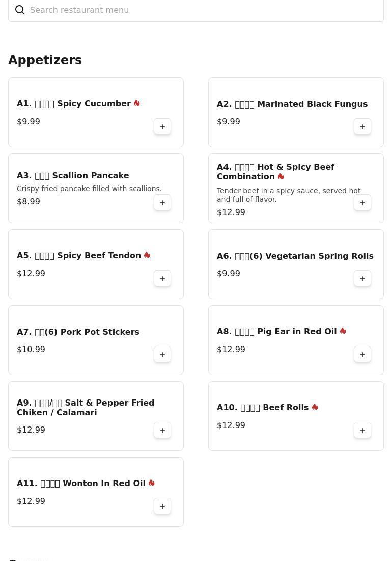Image resolution: width=392 pixels, height=561 pixels.
Task: Add Hot & Spicy Beef Combination
Action: click(x=362, y=203)
